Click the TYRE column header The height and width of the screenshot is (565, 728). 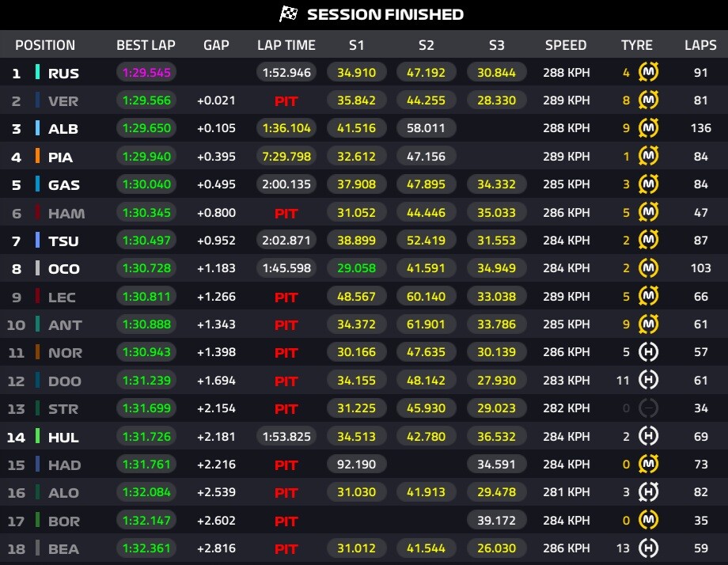pos(637,45)
